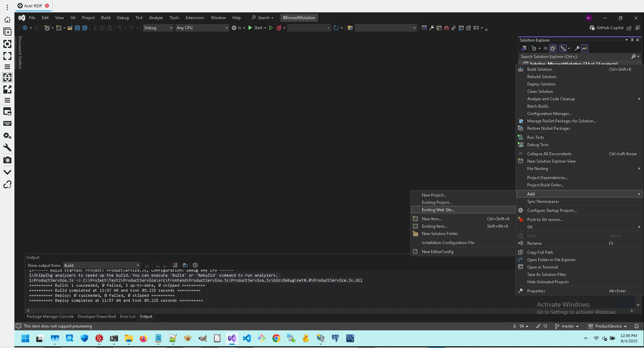Screen dimensions: 644x348
Task: Switch to the Package Manager Console tab
Action: (x=50, y=316)
